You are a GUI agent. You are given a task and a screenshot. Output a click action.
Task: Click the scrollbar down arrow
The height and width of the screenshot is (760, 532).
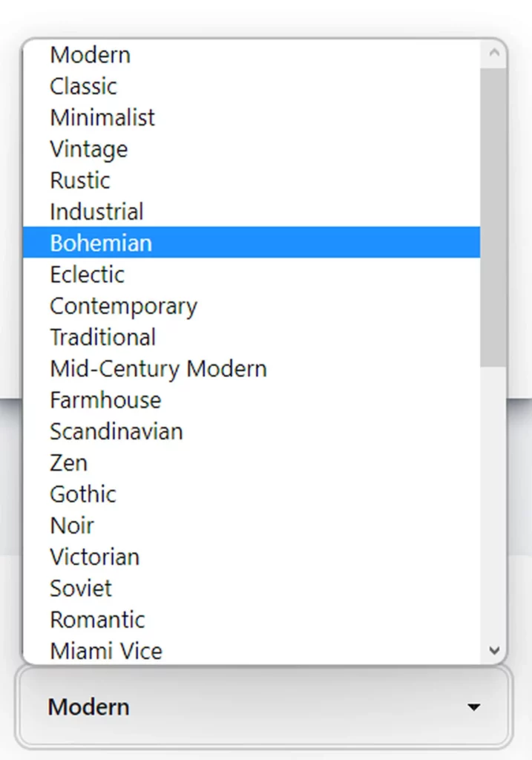tap(494, 651)
